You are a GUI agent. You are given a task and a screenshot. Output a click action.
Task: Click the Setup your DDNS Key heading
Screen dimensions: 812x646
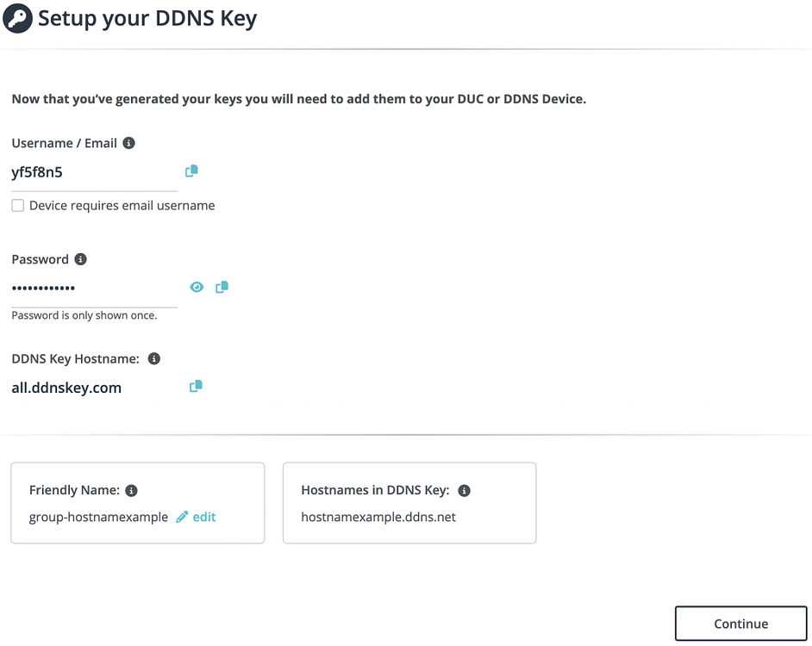point(147,18)
